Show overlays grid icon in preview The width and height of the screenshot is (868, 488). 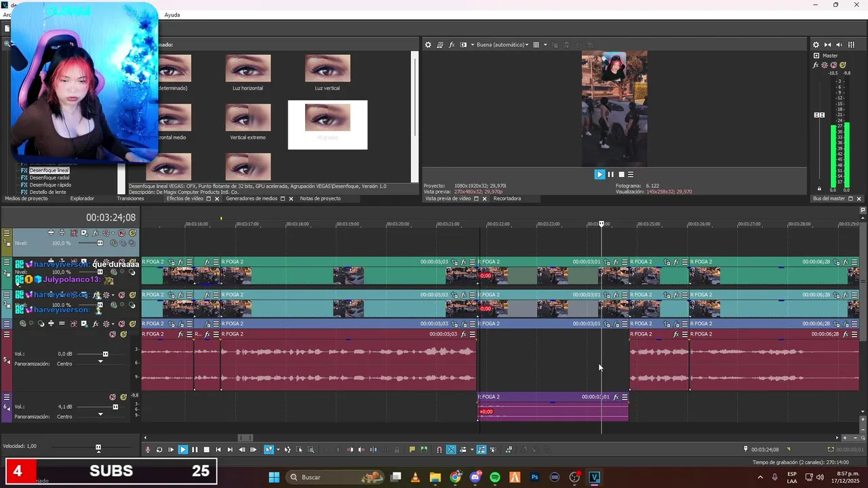pos(536,45)
